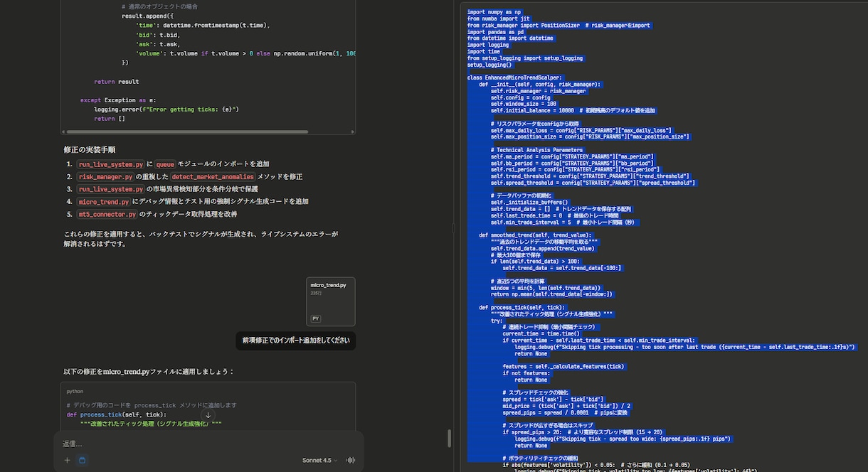This screenshot has height=472, width=868.
Task: Click detect_market_anomalies code tag
Action: (213, 176)
